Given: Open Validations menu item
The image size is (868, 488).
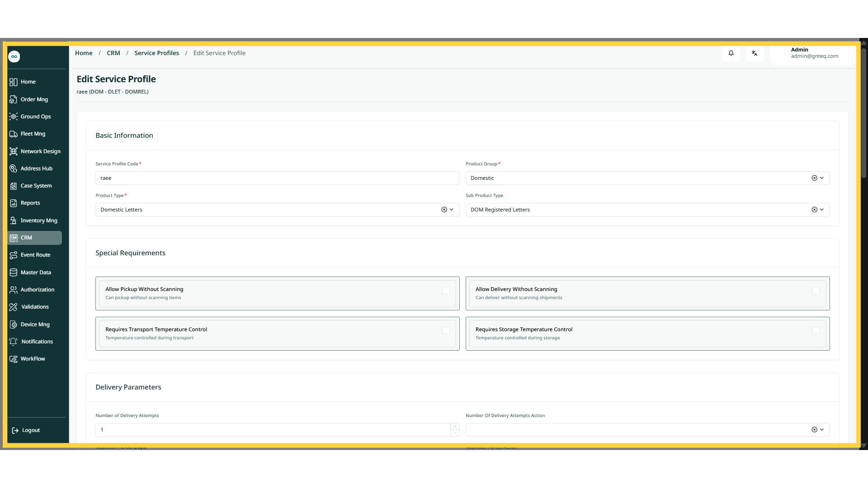Looking at the screenshot, I should [34, 307].
